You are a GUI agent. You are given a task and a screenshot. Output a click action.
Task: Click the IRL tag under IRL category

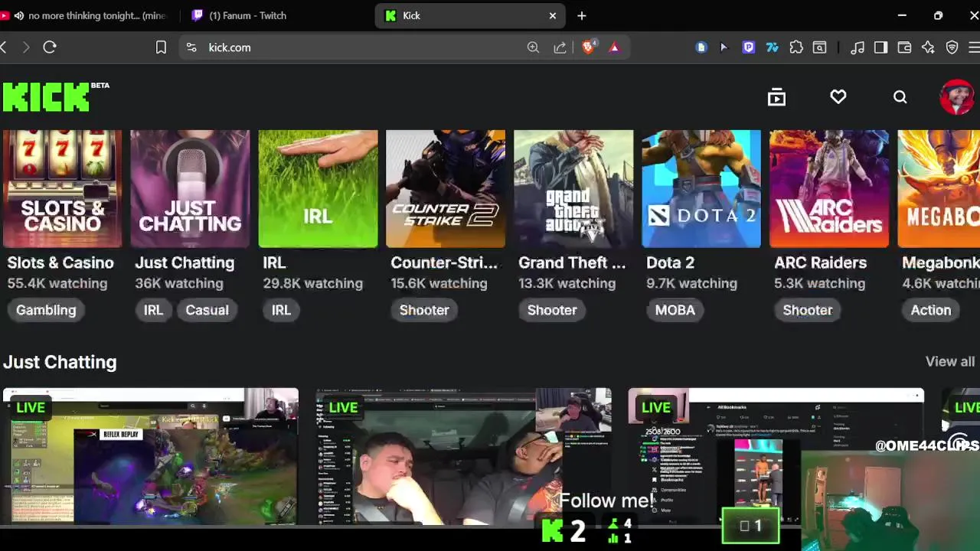[x=281, y=310]
